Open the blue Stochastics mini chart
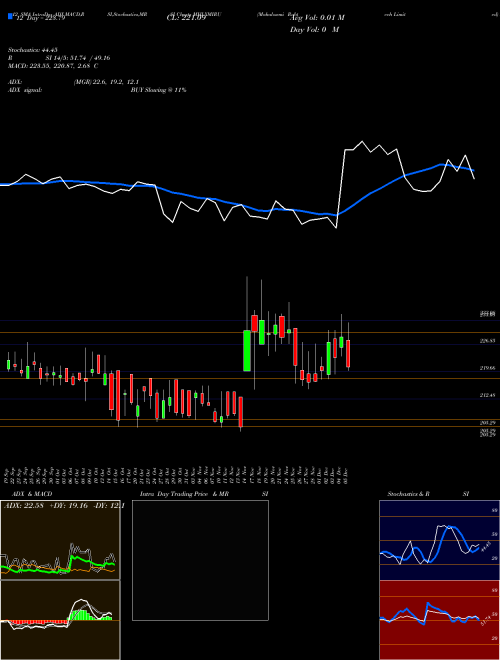Viewport: 500px width, 660px height. [x=439, y=540]
